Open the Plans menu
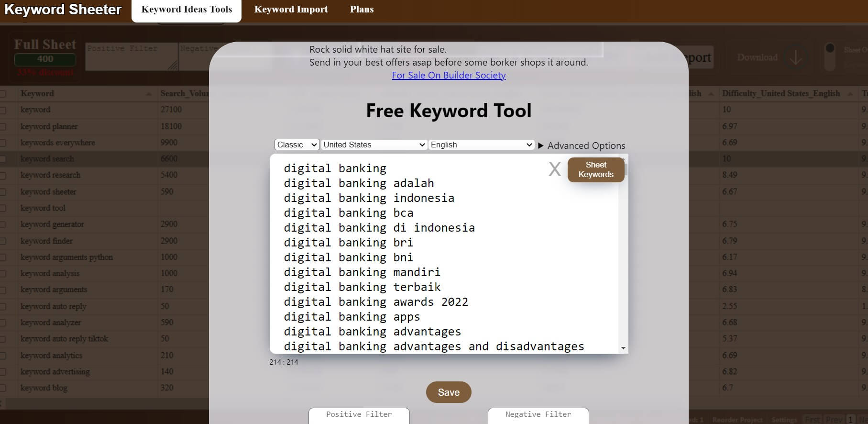This screenshot has width=868, height=424. 362,10
